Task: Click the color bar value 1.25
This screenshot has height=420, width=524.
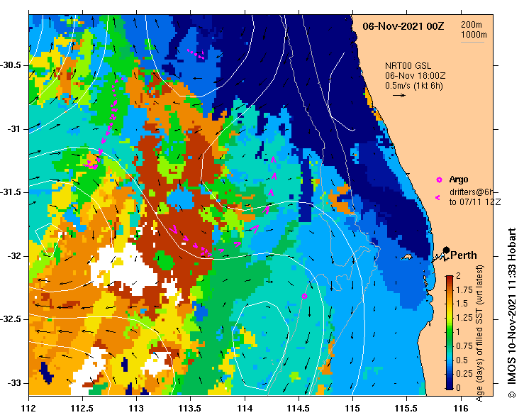Action: click(464, 318)
